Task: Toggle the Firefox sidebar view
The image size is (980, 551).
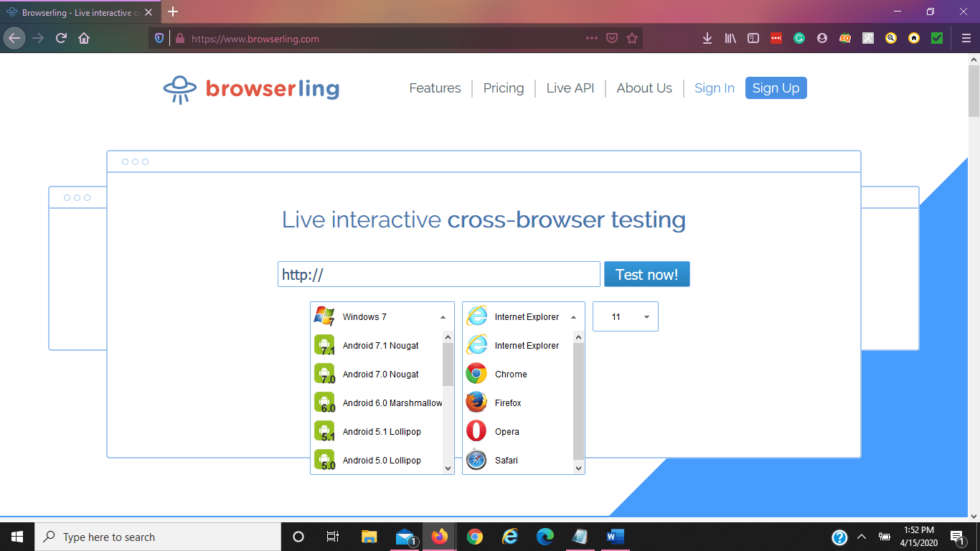Action: point(753,37)
